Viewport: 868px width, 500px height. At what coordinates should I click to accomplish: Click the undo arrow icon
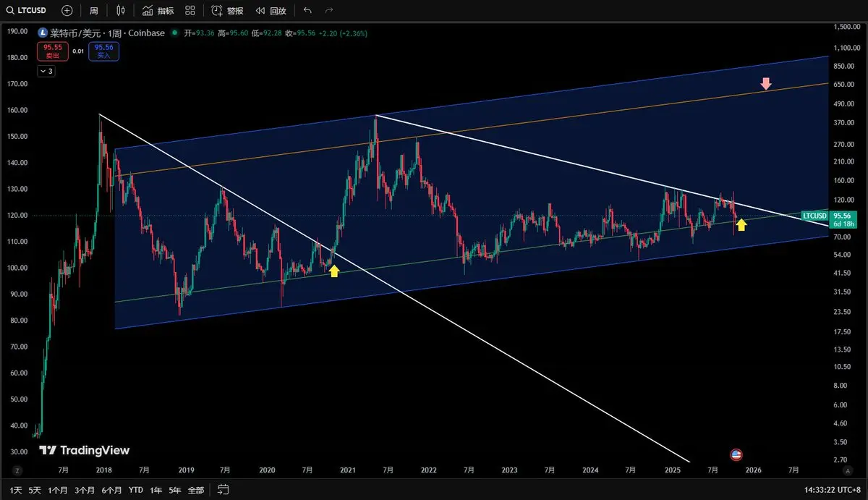[x=308, y=11]
